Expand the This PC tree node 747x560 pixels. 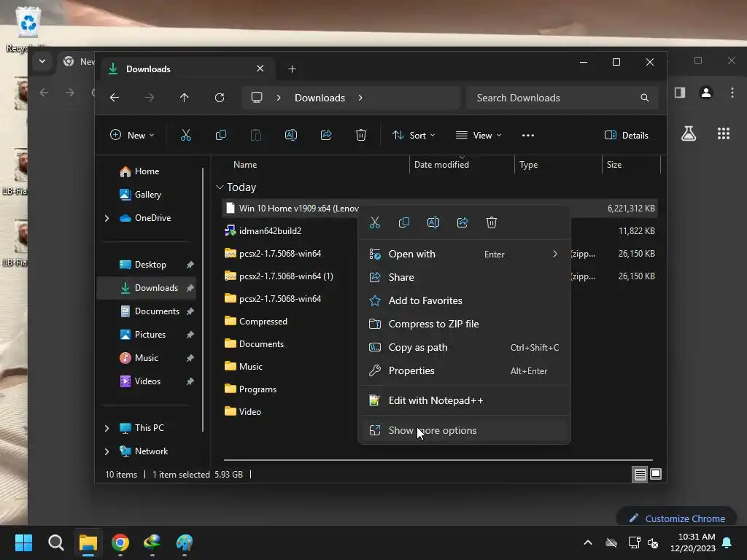107,428
